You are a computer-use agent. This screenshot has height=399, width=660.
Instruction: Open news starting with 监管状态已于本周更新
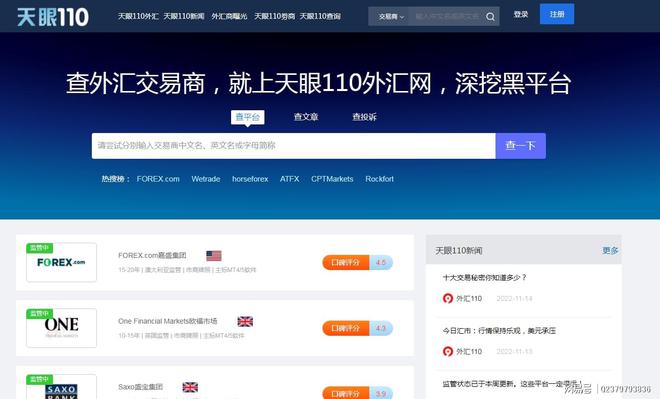[x=512, y=384]
